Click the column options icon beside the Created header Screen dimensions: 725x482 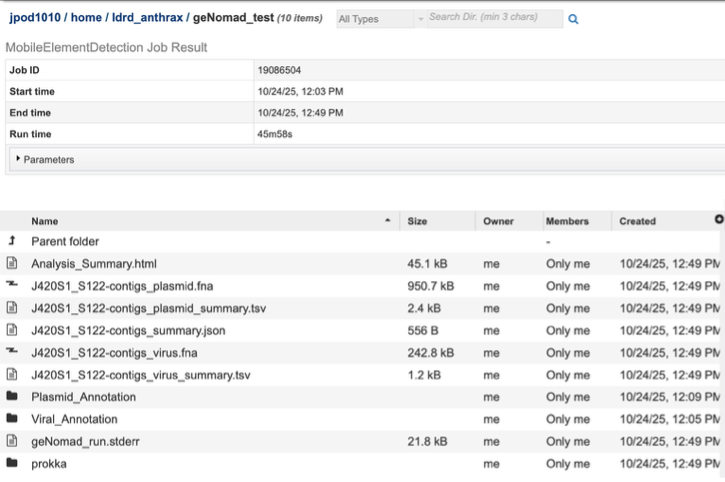coord(719,219)
